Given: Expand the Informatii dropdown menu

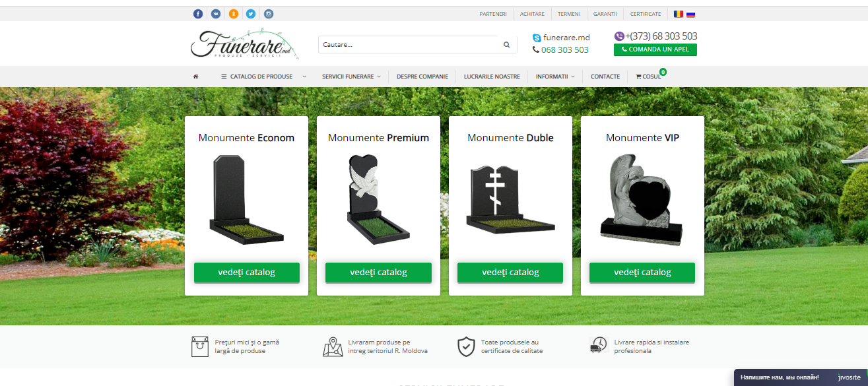Looking at the screenshot, I should click(x=554, y=77).
